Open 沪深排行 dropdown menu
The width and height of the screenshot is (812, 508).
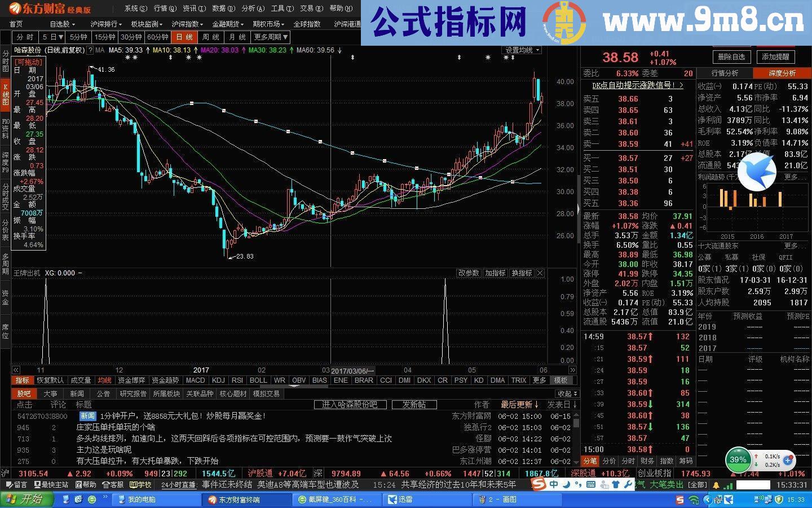coord(105,24)
